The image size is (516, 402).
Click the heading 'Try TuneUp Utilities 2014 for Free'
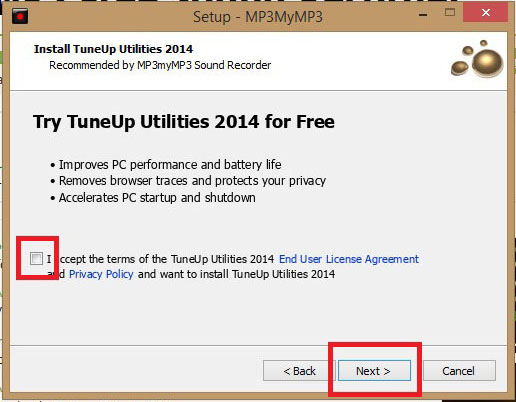[184, 122]
